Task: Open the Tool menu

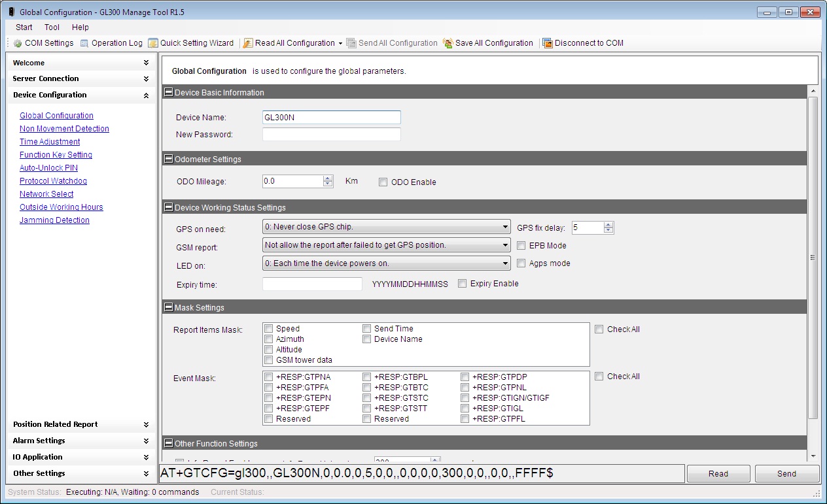Action: tap(52, 27)
